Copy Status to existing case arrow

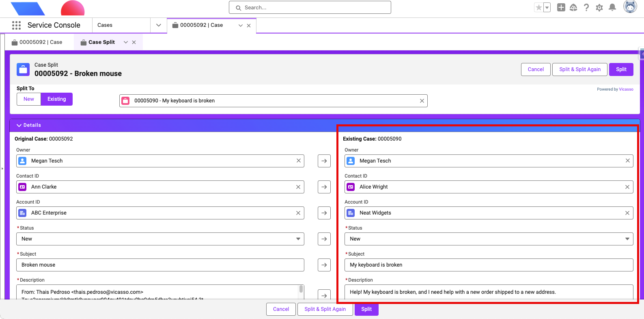tap(324, 239)
